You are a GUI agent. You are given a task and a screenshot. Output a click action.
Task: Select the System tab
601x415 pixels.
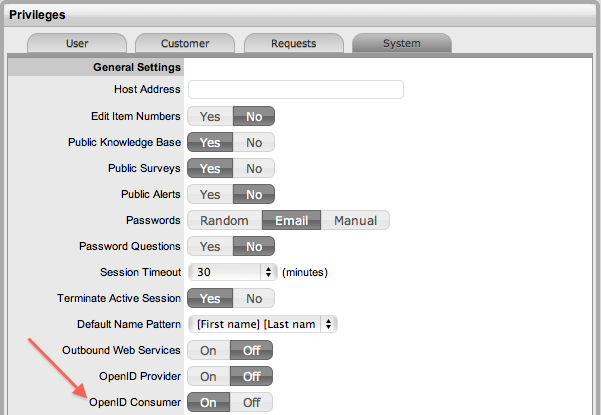click(401, 44)
